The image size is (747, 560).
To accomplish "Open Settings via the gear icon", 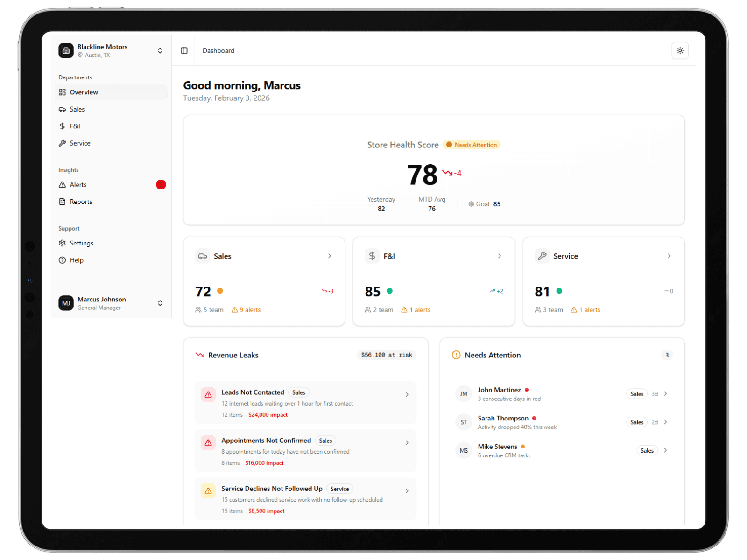I will (x=63, y=243).
